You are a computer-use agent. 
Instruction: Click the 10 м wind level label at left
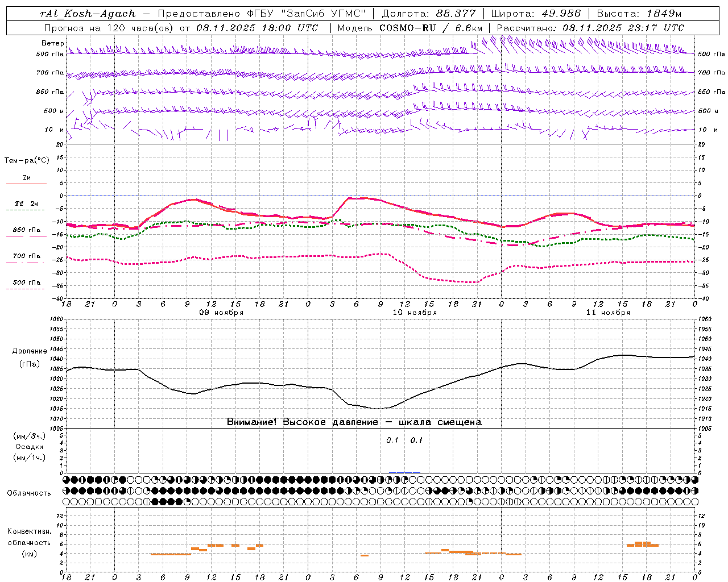click(x=55, y=130)
